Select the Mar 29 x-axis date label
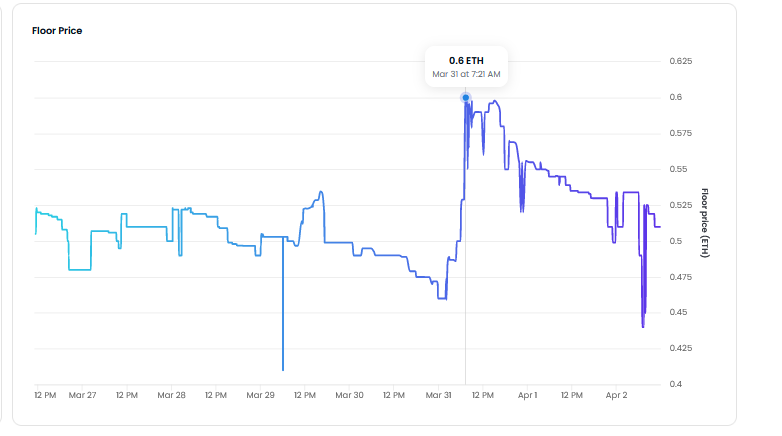This screenshot has width=782, height=436. coord(260,395)
